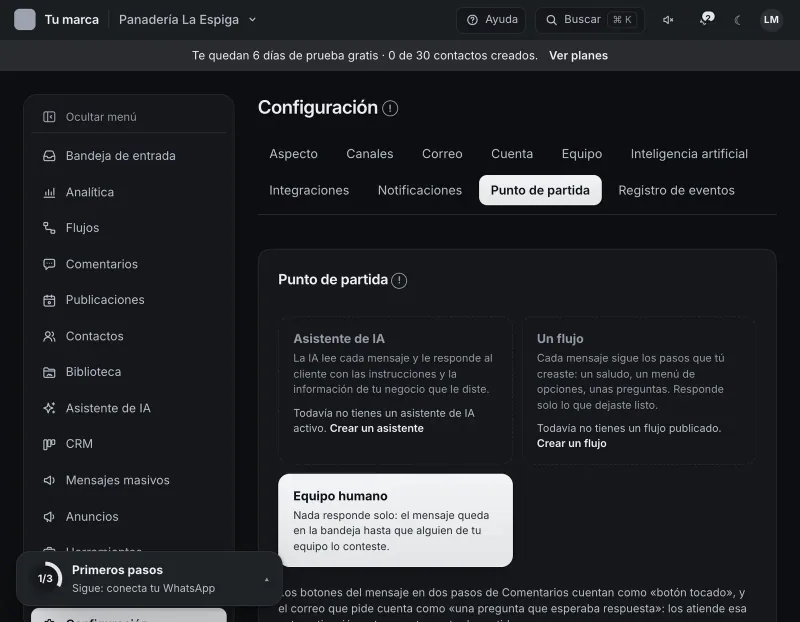Open Anuncios megaphone icon
The height and width of the screenshot is (622, 800).
[x=49, y=516]
